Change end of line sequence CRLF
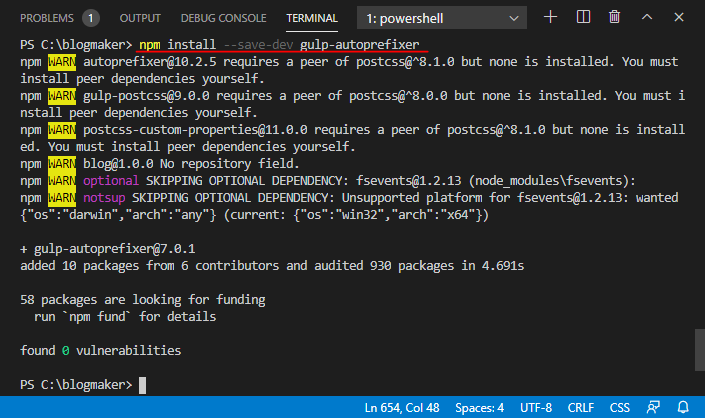Image resolution: width=705 pixels, height=418 pixels. tap(580, 408)
